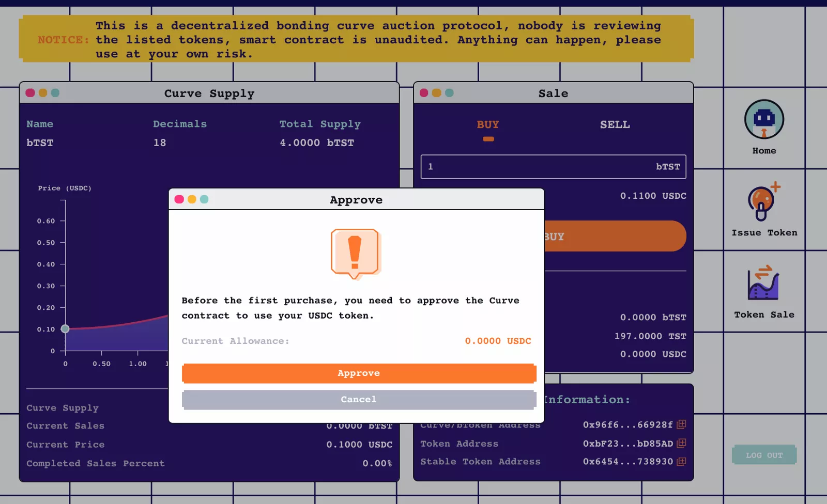The height and width of the screenshot is (504, 827).
Task: Select the BUY tab
Action: tap(488, 124)
